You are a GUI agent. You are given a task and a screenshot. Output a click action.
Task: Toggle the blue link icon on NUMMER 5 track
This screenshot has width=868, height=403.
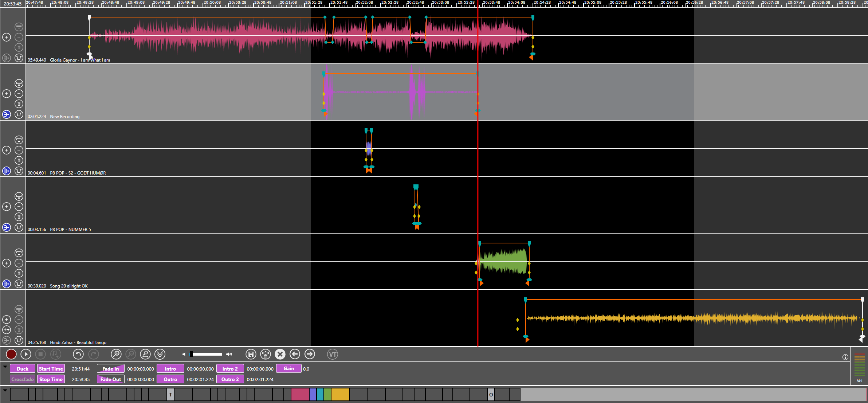coord(7,227)
